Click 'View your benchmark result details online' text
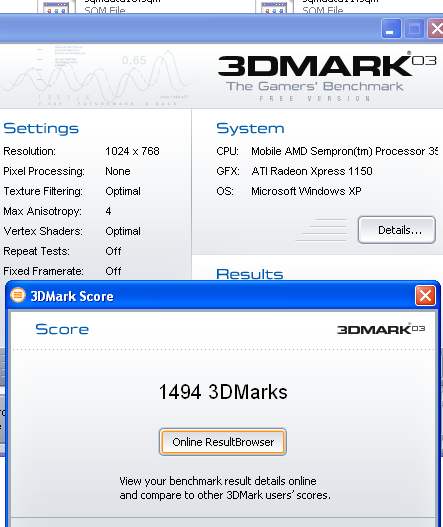Image resolution: width=443 pixels, height=527 pixels. point(218,481)
